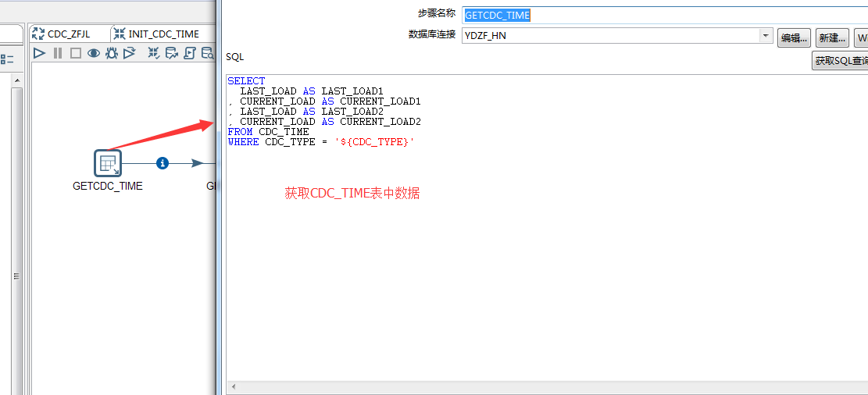Click the 编辑... button
868x395 pixels.
point(795,38)
